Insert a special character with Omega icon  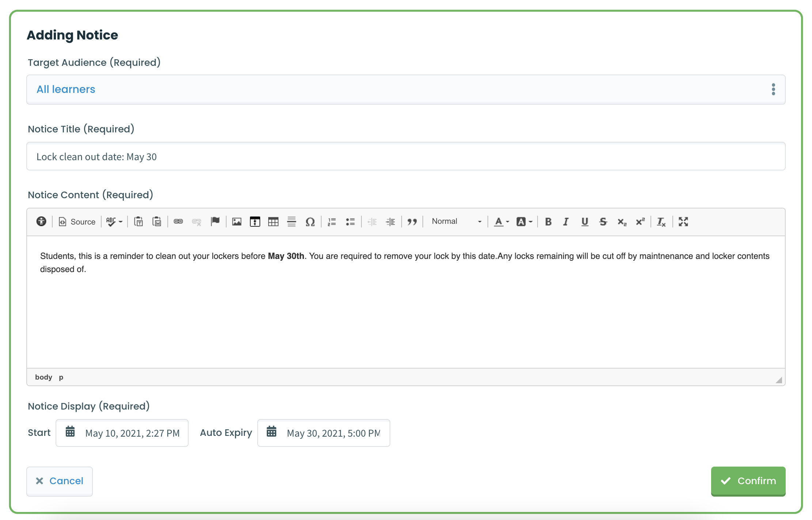click(310, 222)
